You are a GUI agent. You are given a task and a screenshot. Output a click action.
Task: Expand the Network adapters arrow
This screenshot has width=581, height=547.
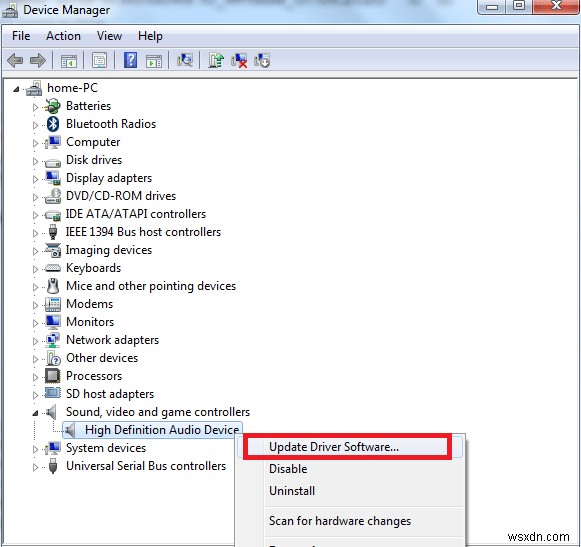(x=35, y=341)
